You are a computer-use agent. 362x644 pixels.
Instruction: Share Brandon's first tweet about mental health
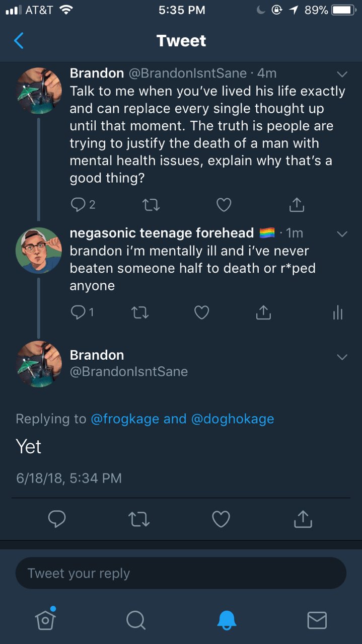pyautogui.click(x=297, y=204)
